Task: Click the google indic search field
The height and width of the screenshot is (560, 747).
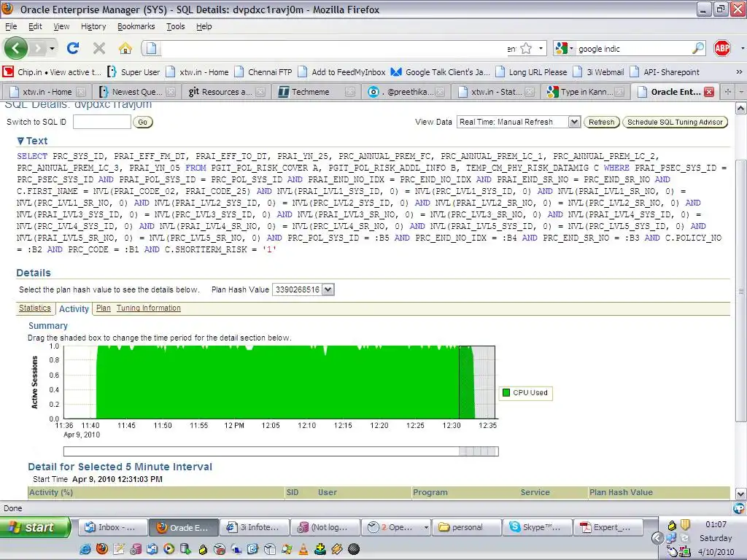Action: [634, 49]
